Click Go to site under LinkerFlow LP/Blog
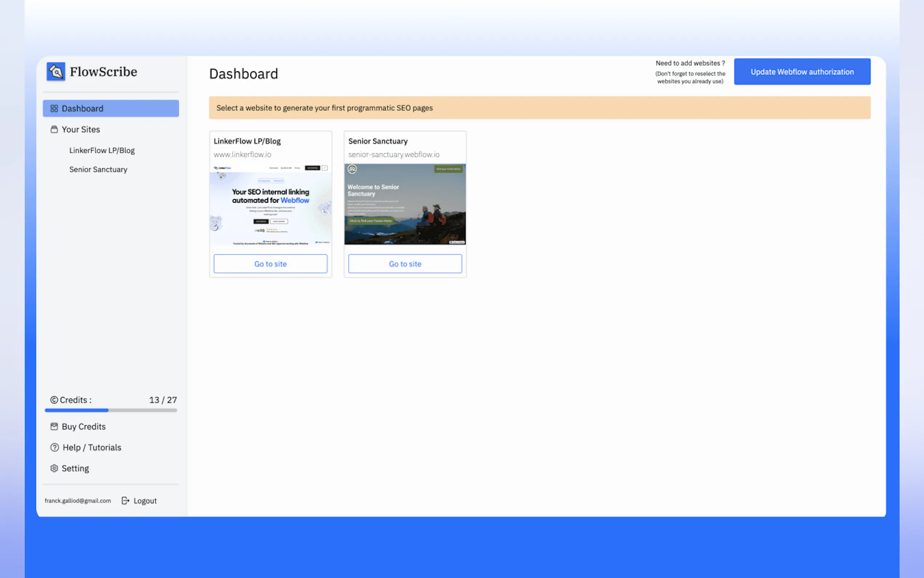The width and height of the screenshot is (924, 578). click(270, 264)
